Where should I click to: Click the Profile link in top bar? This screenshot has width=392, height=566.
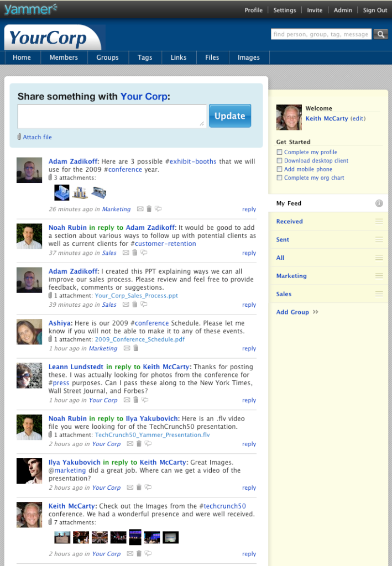254,10
